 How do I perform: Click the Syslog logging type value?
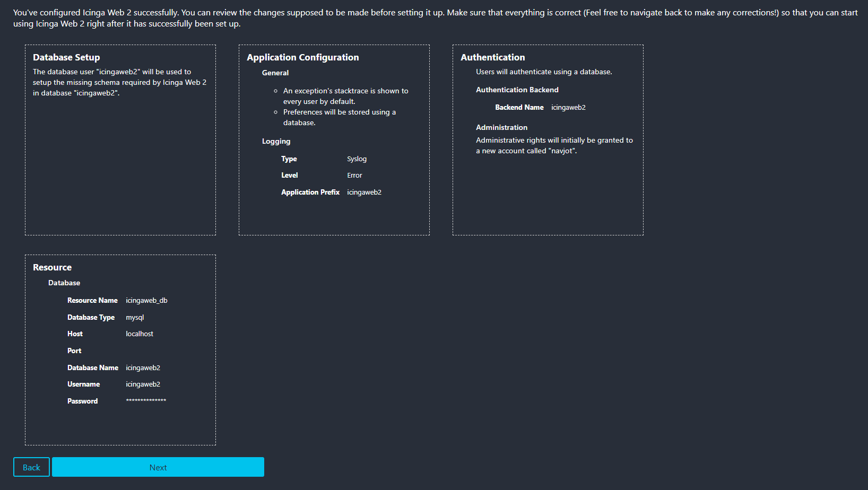(x=357, y=159)
